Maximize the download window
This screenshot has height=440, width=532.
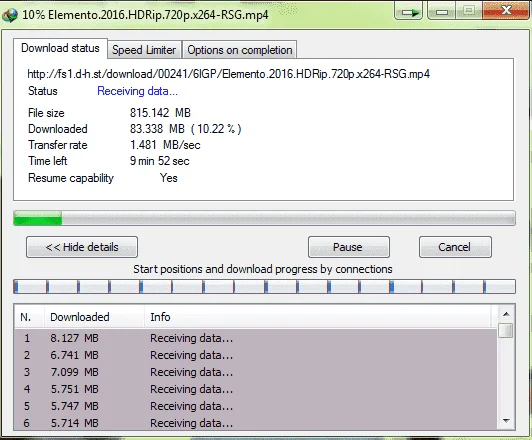point(469,11)
